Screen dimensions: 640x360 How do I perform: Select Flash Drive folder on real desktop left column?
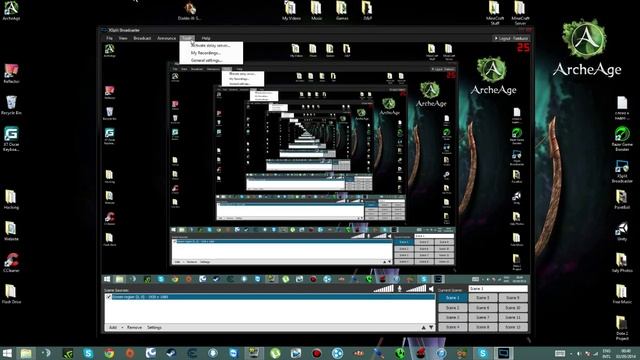(11, 294)
